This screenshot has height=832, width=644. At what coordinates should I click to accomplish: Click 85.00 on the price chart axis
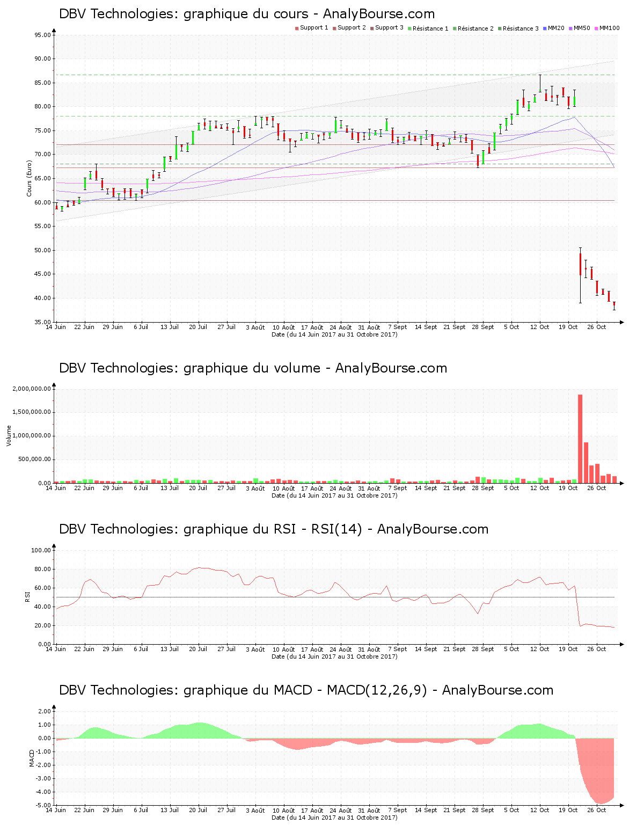click(x=42, y=83)
